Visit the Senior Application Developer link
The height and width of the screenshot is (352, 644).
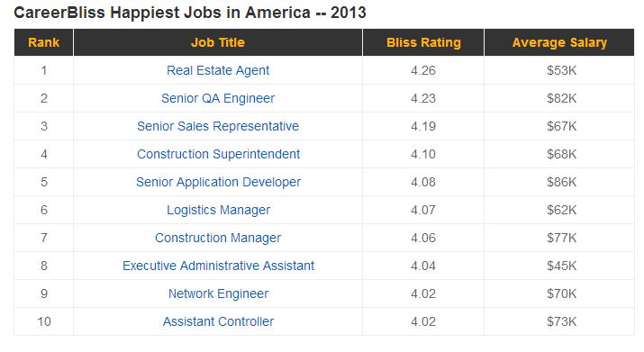218,182
